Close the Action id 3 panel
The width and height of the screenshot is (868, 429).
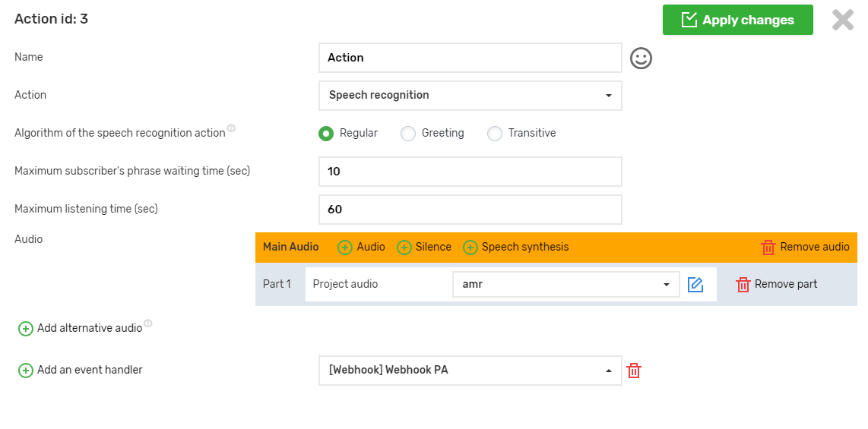(x=843, y=20)
